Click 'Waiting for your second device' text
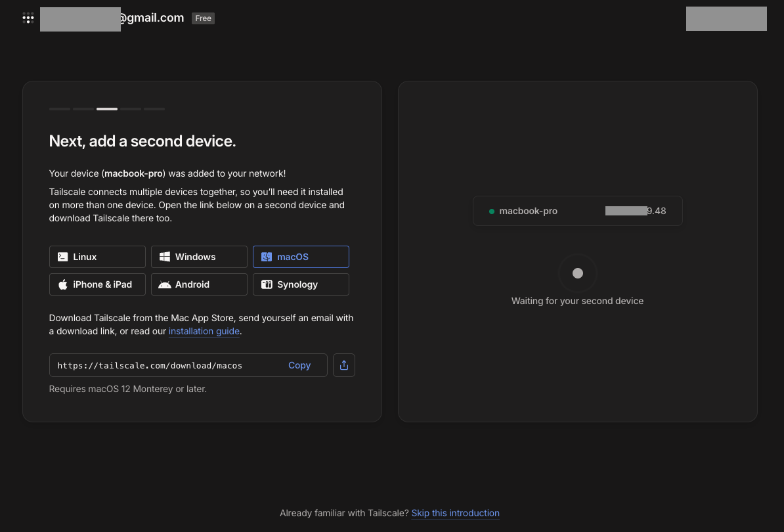The image size is (784, 532). (578, 301)
